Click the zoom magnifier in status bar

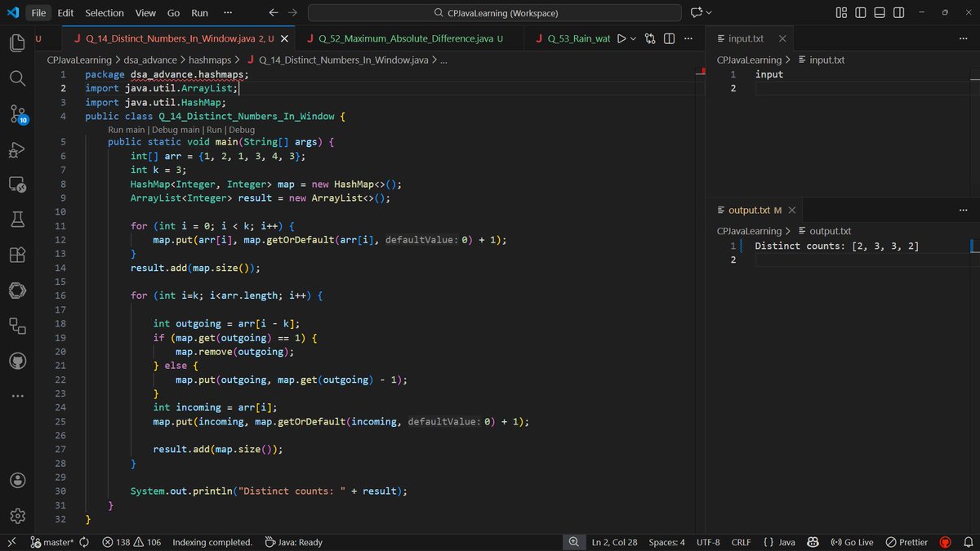(x=574, y=542)
